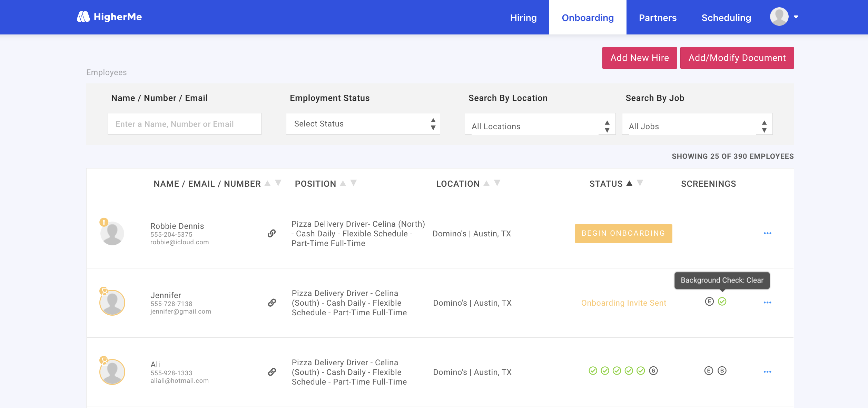Click the link icon in Ali's row
868x408 pixels.
click(272, 372)
